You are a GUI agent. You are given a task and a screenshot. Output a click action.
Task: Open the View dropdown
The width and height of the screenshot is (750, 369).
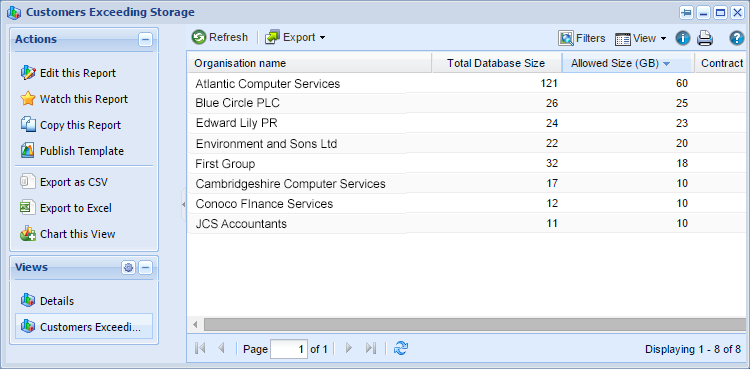point(641,38)
